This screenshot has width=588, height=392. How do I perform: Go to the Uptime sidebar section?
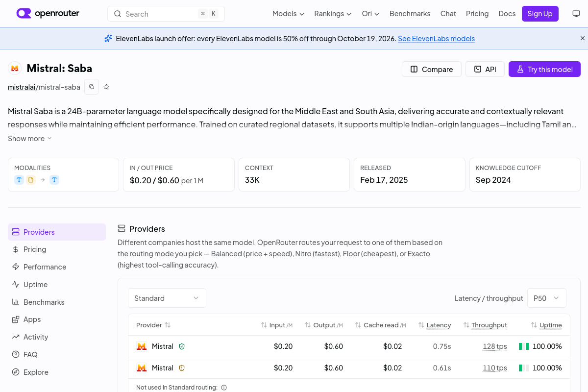57,285
